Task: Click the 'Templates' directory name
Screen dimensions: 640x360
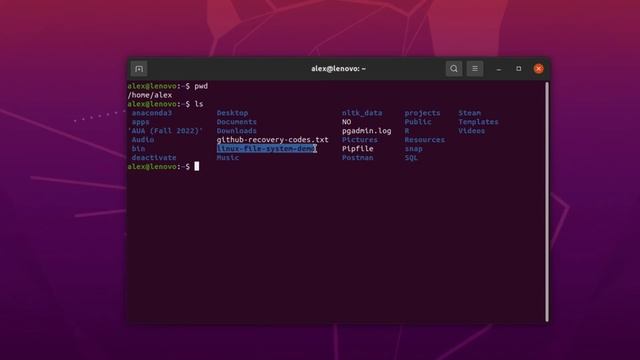Action: tap(478, 122)
